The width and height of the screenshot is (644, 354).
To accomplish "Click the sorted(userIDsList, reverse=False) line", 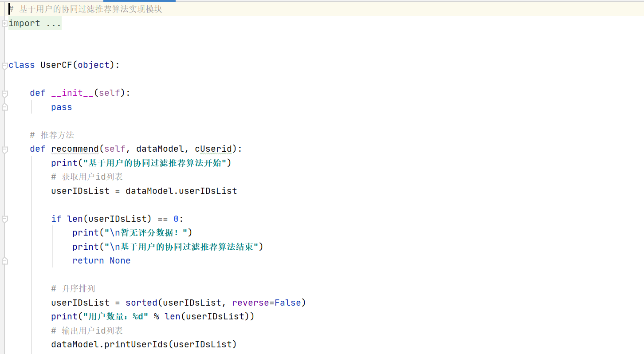I will [x=179, y=303].
